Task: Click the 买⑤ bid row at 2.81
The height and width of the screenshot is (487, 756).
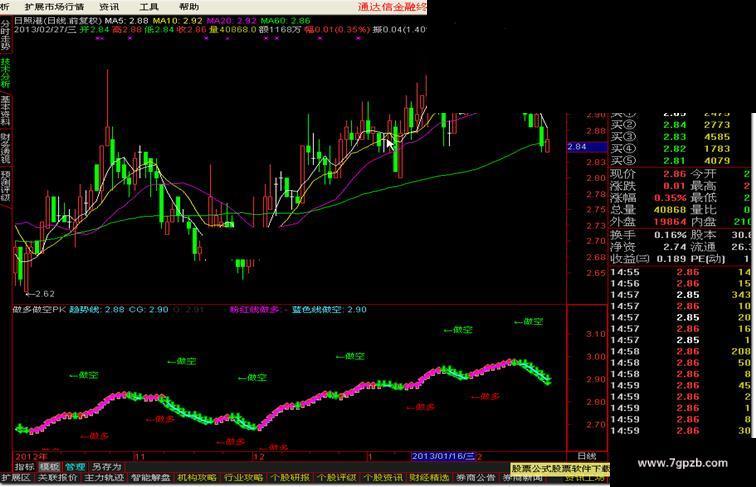Action: (671, 161)
